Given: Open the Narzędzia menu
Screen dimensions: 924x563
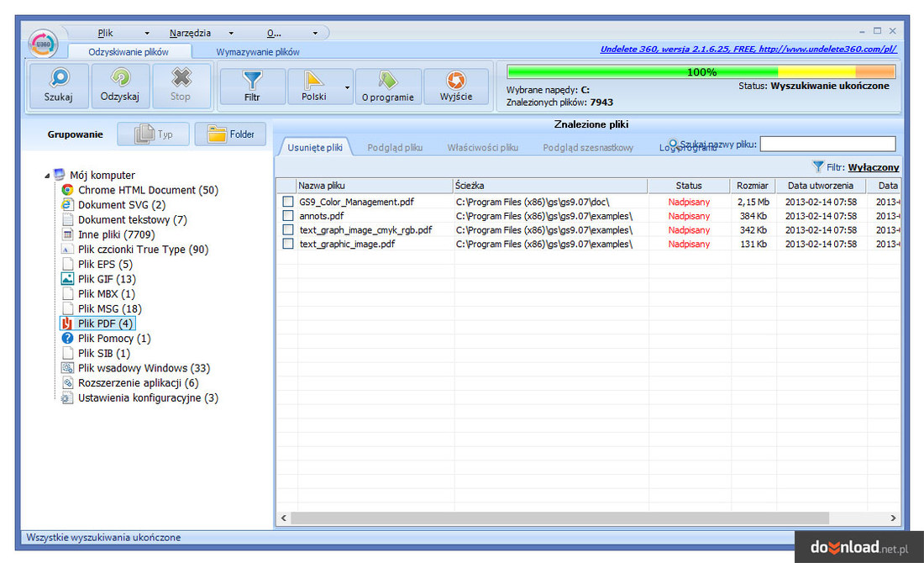Looking at the screenshot, I should coord(190,33).
